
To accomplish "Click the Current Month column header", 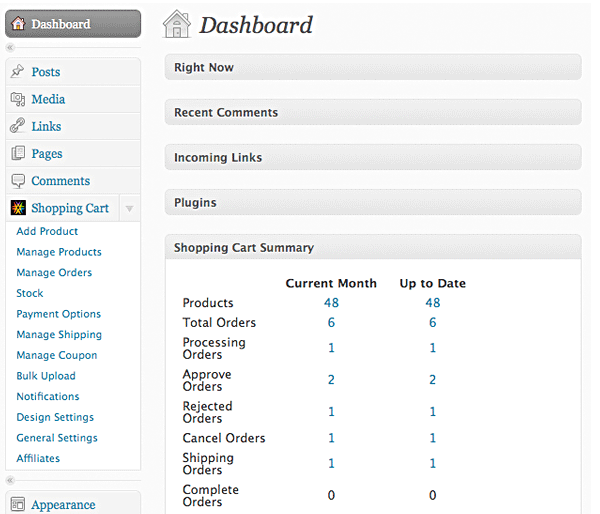I will tap(331, 283).
